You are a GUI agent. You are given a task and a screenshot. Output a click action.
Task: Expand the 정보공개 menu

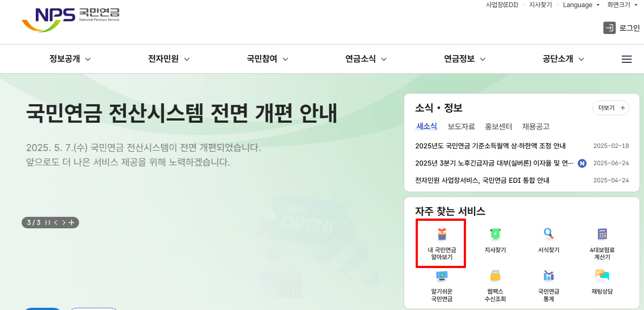coord(70,59)
